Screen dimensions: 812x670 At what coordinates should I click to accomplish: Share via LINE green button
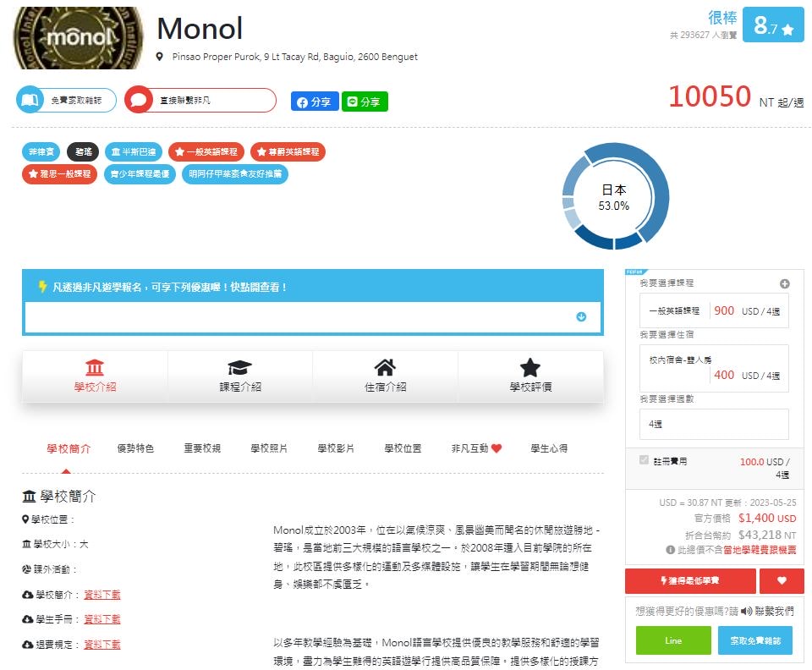365,102
